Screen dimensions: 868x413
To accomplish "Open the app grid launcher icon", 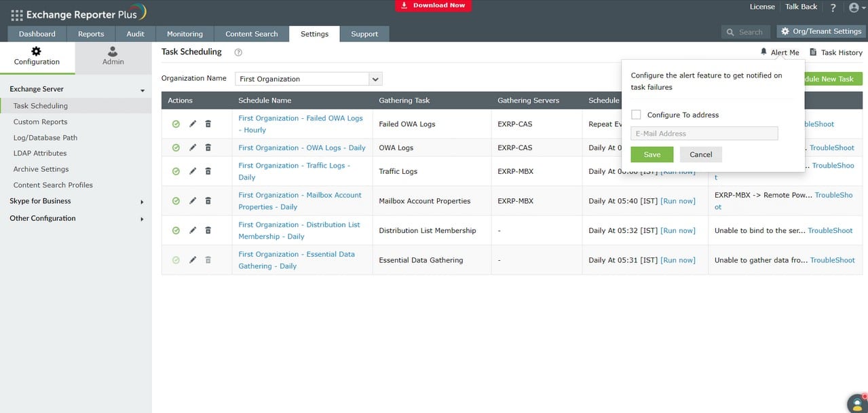I will [17, 15].
